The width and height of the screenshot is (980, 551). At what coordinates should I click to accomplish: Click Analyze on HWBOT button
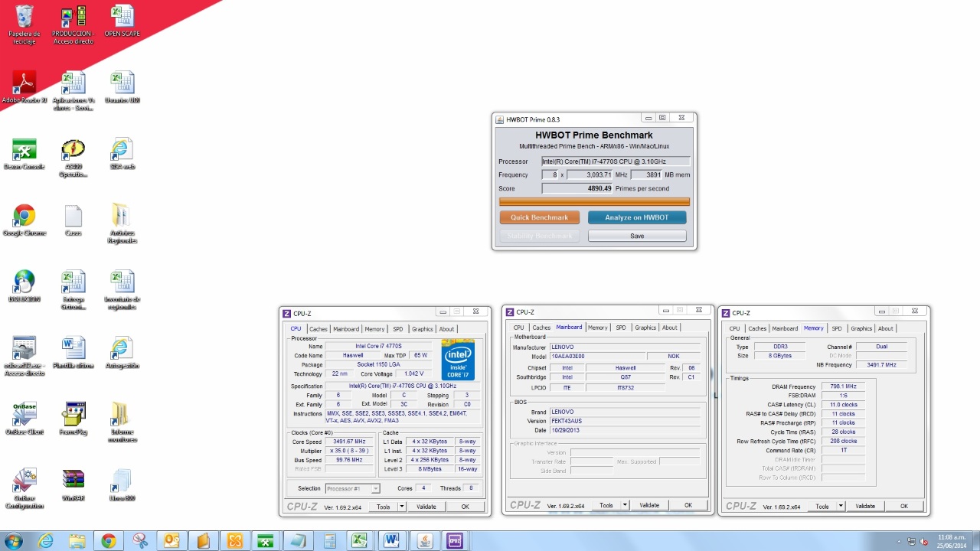[637, 217]
